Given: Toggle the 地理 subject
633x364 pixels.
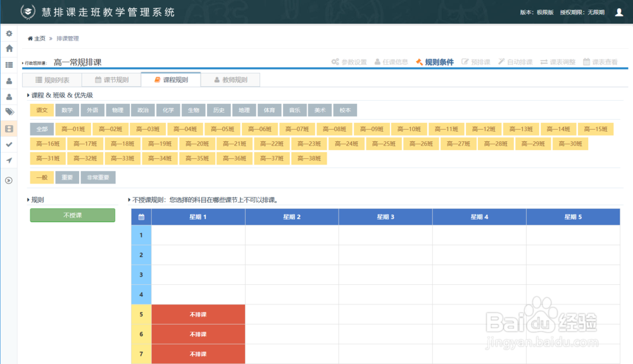Looking at the screenshot, I should (244, 110).
